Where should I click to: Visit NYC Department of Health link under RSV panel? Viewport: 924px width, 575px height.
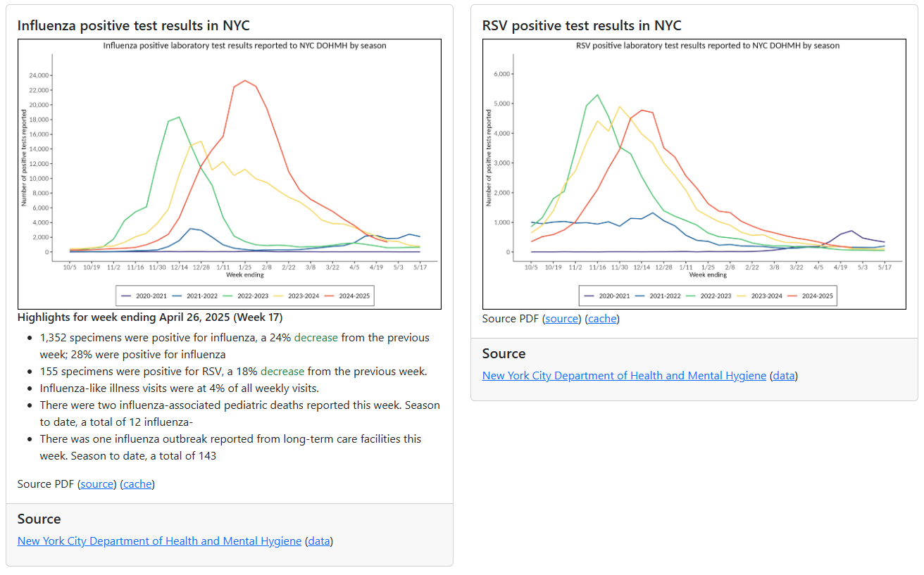pos(624,376)
